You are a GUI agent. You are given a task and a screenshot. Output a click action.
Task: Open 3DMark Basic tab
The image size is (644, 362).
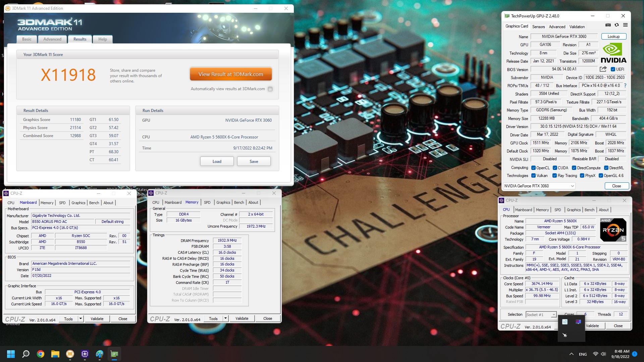point(27,39)
